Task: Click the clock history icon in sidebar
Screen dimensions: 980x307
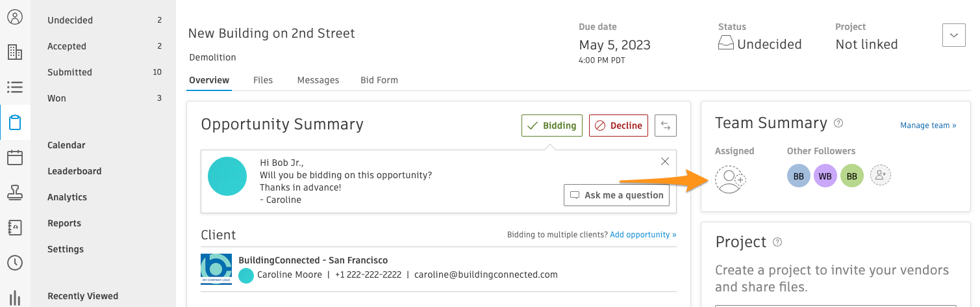Action: (x=15, y=263)
